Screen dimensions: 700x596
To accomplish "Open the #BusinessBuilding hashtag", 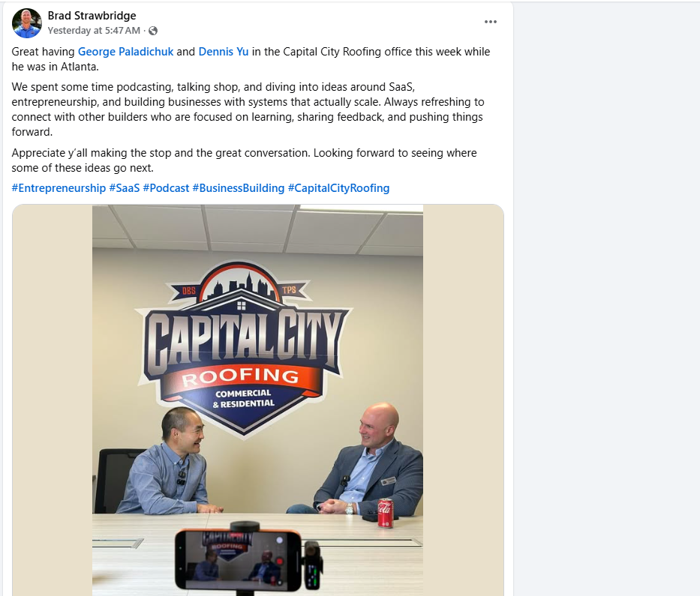I will [x=239, y=188].
